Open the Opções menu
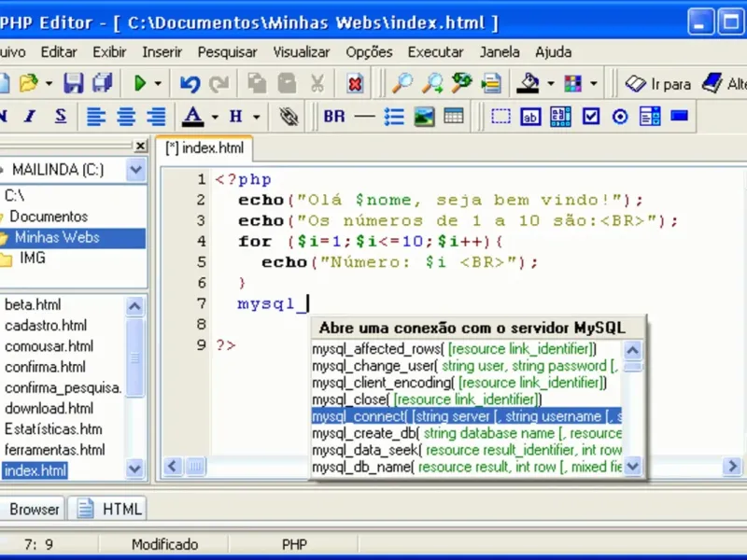747x560 pixels. pos(369,52)
